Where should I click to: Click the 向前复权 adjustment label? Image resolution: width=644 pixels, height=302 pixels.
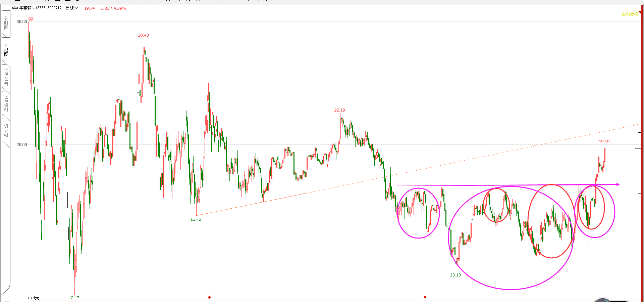coord(630,14)
